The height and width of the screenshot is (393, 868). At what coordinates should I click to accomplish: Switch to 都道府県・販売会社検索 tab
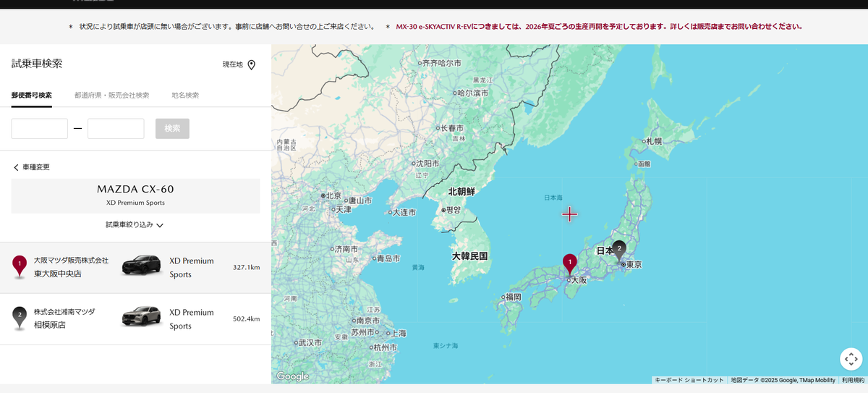(x=112, y=96)
